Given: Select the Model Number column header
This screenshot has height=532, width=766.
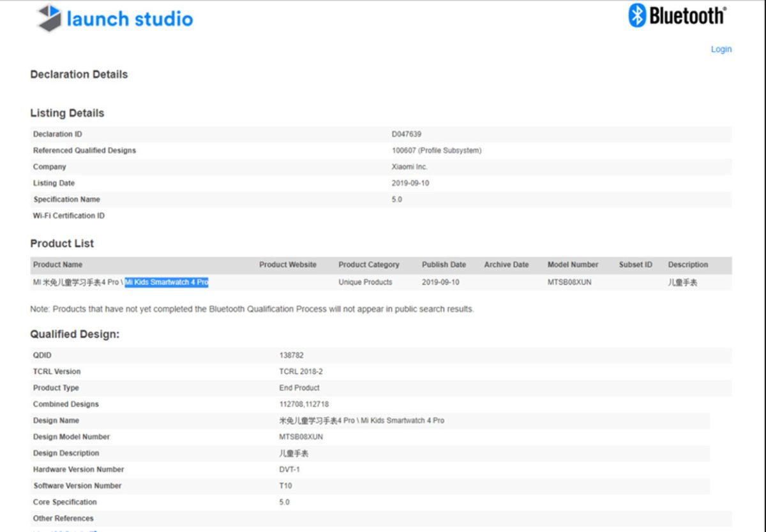Looking at the screenshot, I should tap(573, 265).
